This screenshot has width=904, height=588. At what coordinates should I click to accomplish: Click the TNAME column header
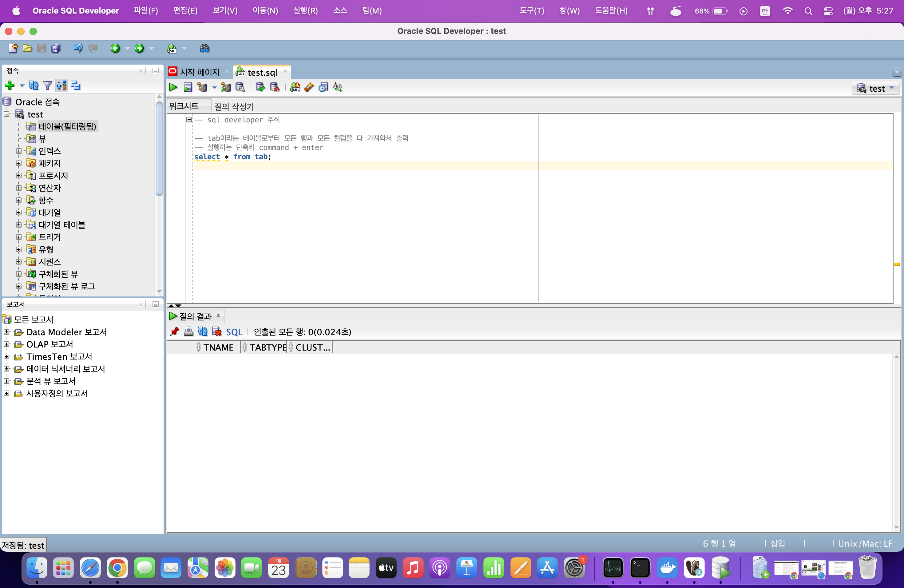point(218,347)
